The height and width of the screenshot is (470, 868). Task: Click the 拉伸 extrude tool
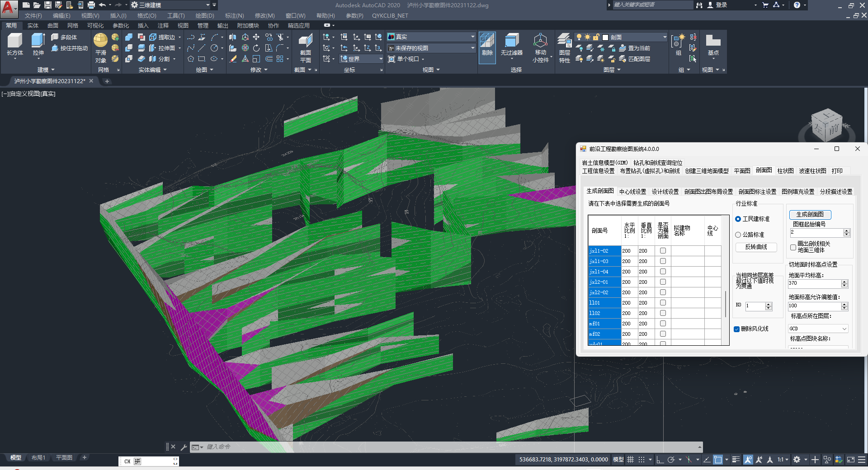point(38,45)
